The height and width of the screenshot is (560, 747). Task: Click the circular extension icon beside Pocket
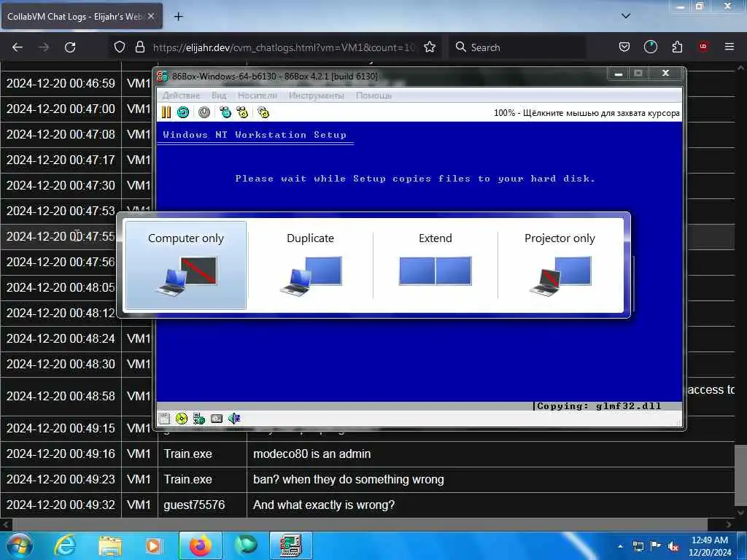pos(651,47)
